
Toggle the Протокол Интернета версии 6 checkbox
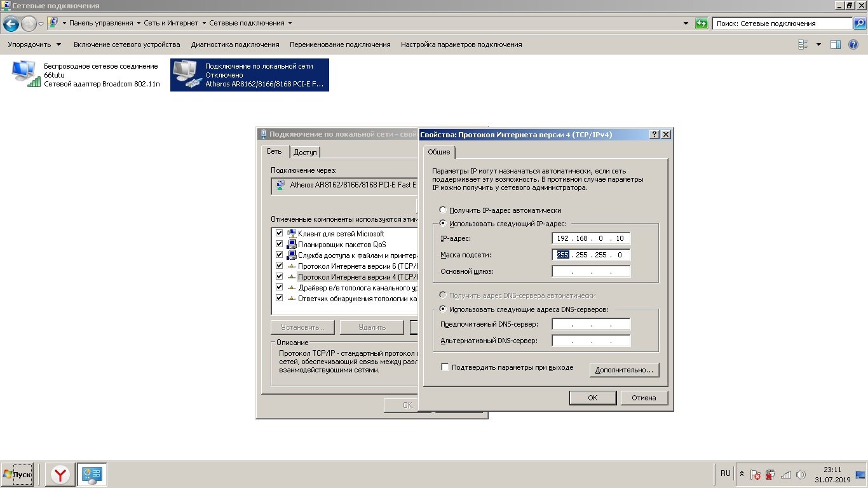coord(279,266)
